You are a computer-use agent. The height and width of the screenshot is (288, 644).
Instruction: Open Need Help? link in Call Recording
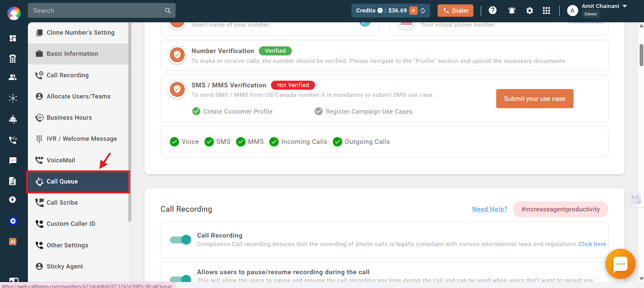(490, 209)
